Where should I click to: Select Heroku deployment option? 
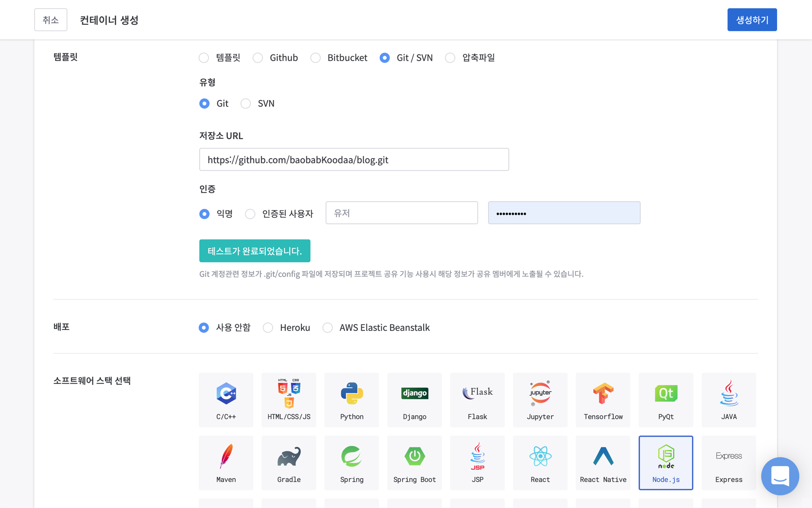[x=268, y=327]
